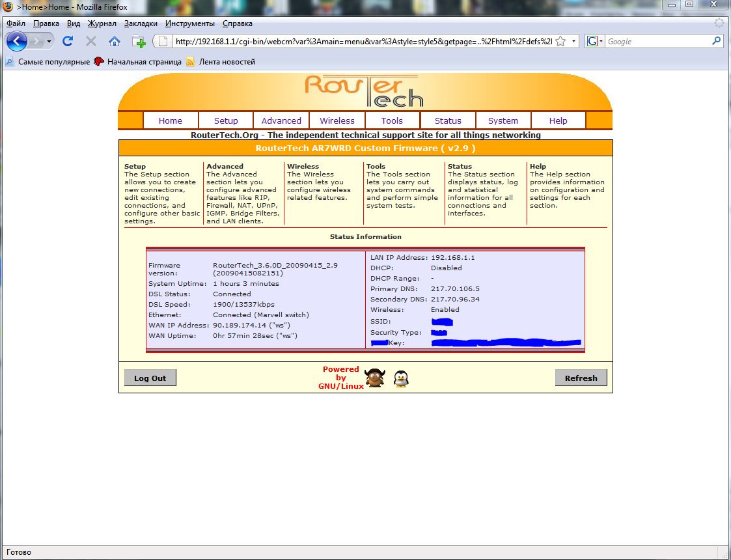The height and width of the screenshot is (560, 731).
Task: Open the back/forward history dropdown arrow
Action: tap(49, 42)
